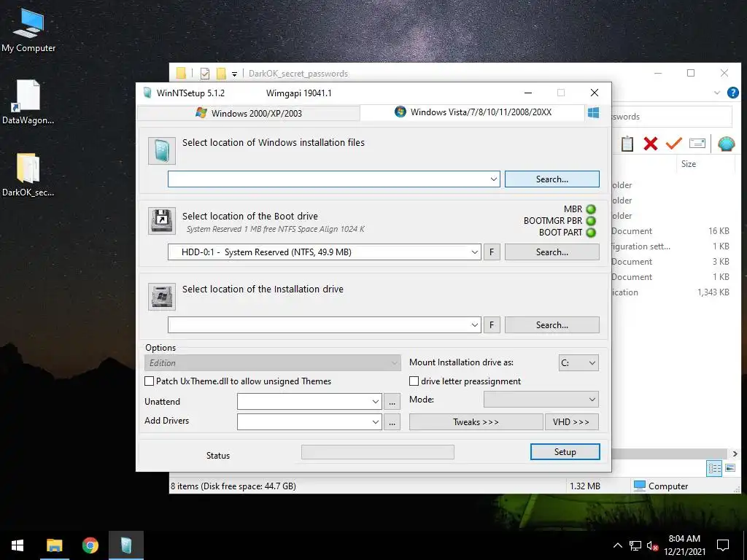Expand the Add Drivers dropdown
The image size is (747, 560).
pyautogui.click(x=376, y=422)
